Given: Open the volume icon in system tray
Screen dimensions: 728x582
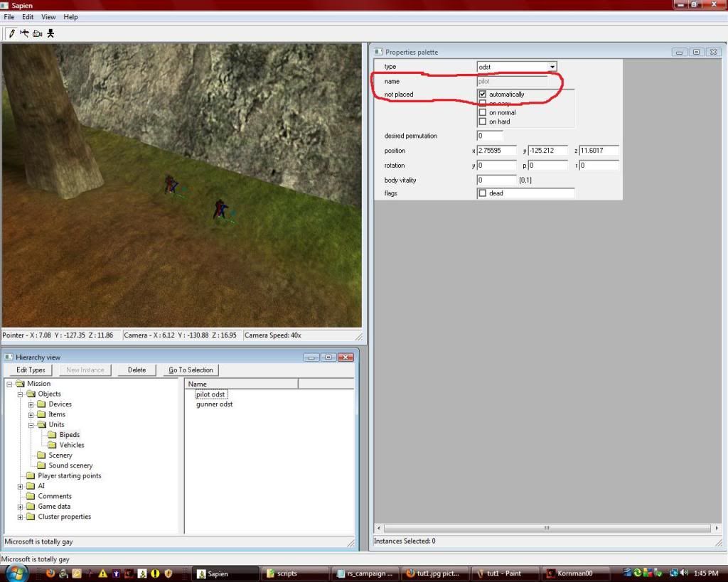Looking at the screenshot, I should (x=685, y=573).
